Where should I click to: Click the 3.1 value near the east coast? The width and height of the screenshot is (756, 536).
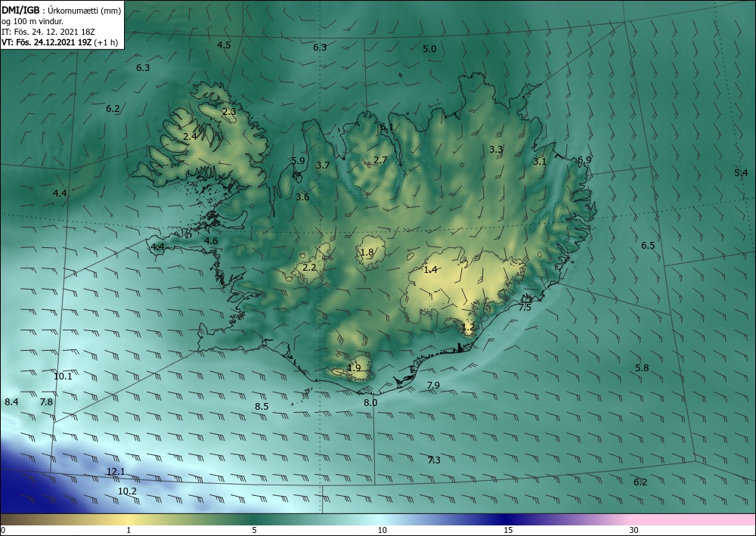pyautogui.click(x=540, y=162)
